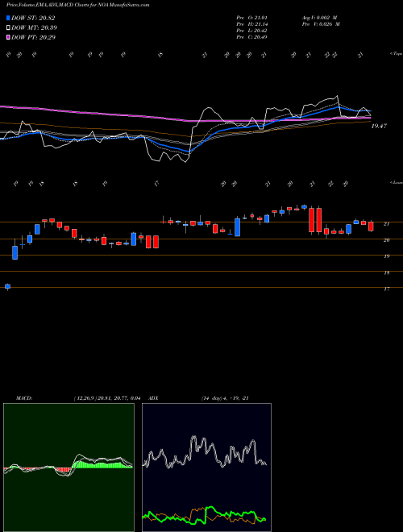Click the isolated blue candle near price 17
The height and width of the screenshot is (532, 403).
[x=7, y=287]
